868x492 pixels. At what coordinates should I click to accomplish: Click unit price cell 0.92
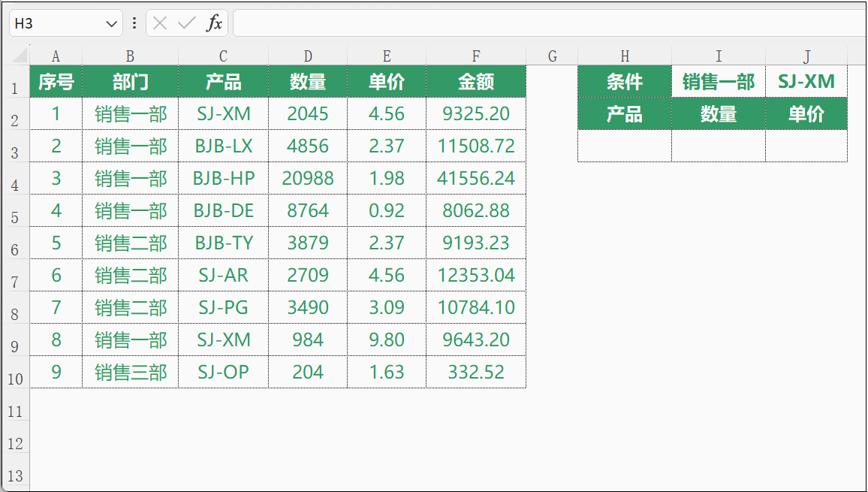pos(387,210)
